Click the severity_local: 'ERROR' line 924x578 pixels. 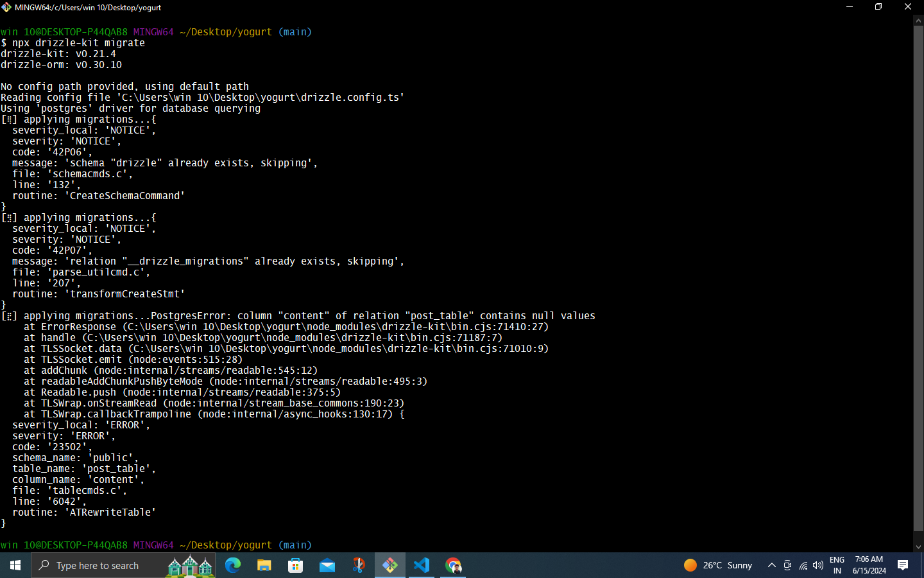pos(81,425)
